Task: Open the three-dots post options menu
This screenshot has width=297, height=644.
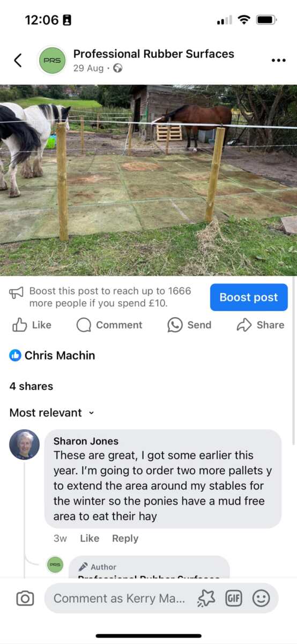Action: pyautogui.click(x=279, y=60)
